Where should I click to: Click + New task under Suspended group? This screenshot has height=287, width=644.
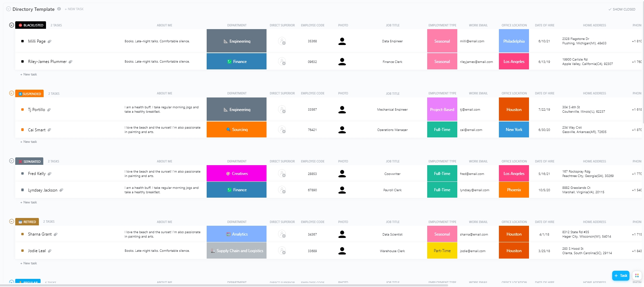(x=29, y=142)
